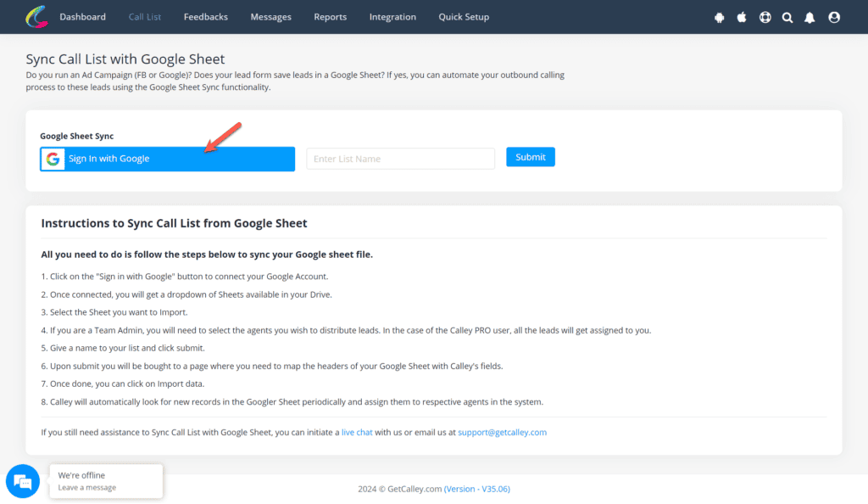Click the Calley logo

tap(35, 16)
